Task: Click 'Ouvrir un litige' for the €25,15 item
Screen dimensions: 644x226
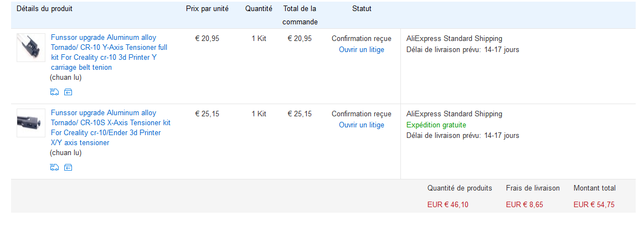Action: [x=362, y=125]
